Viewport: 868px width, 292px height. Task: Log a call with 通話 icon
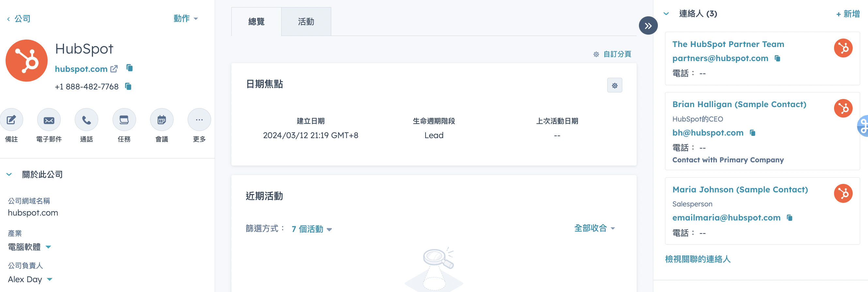(x=86, y=120)
